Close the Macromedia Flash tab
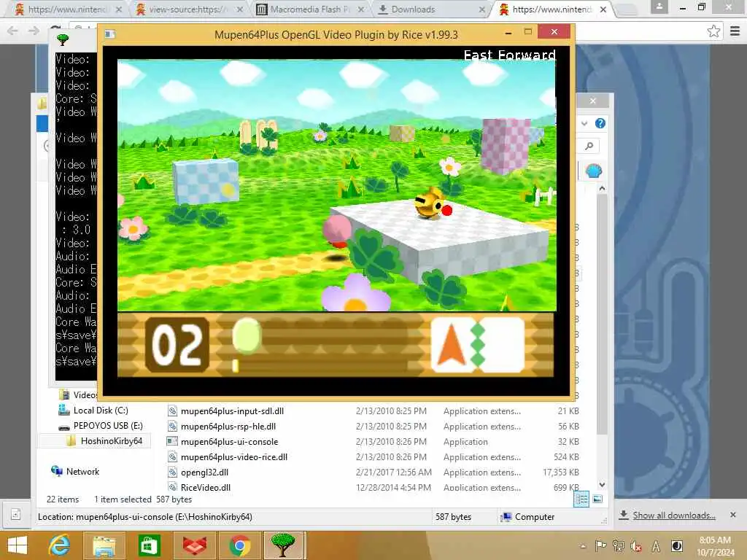This screenshot has height=560, width=747. coord(361,9)
